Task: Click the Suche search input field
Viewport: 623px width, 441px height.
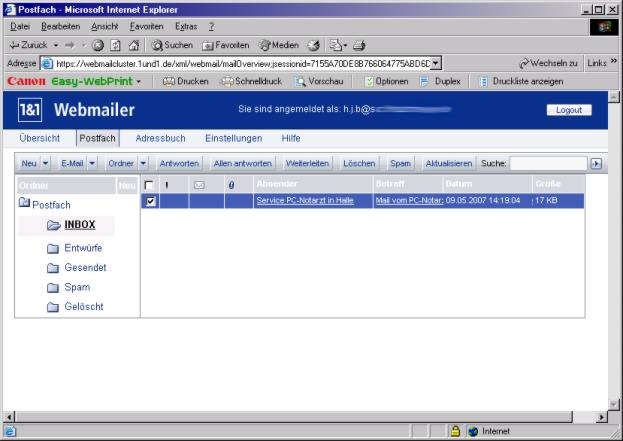Action: point(547,163)
